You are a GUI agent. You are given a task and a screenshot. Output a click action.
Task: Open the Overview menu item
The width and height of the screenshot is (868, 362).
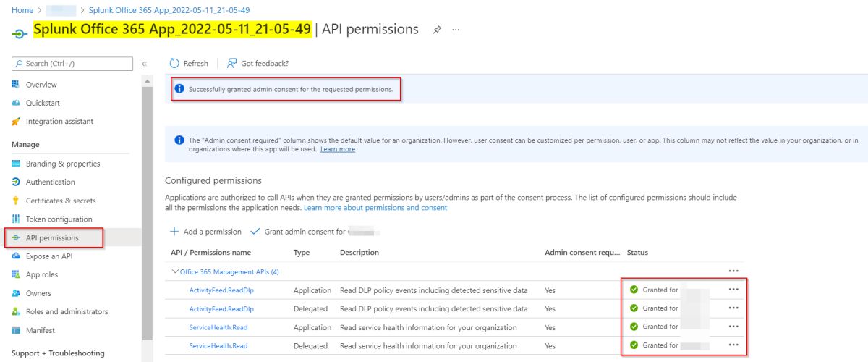point(41,85)
